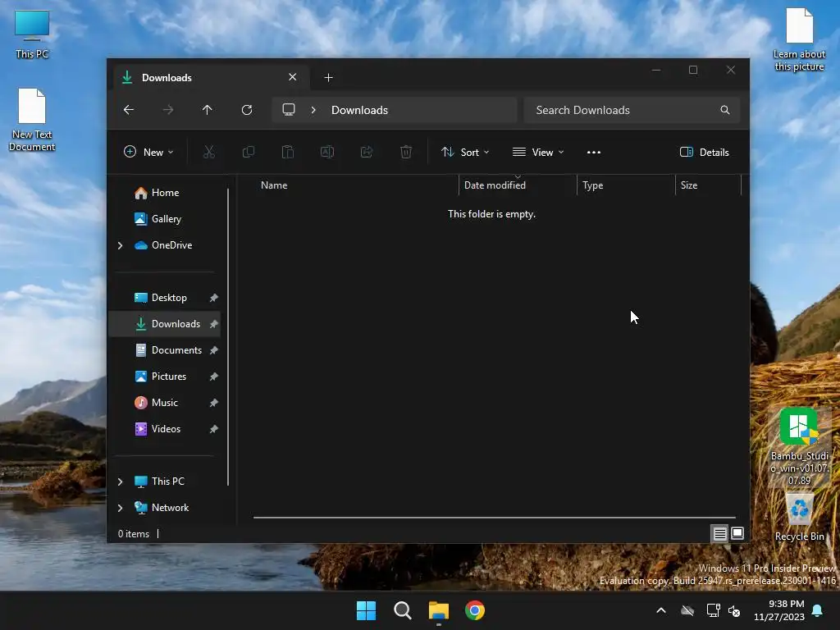Unpin Desktop from quick access

214,298
